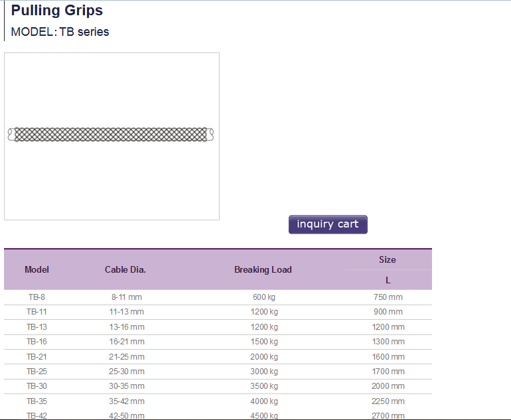Viewport: 511px width, 420px height.
Task: Click the Model column header
Action: [36, 270]
